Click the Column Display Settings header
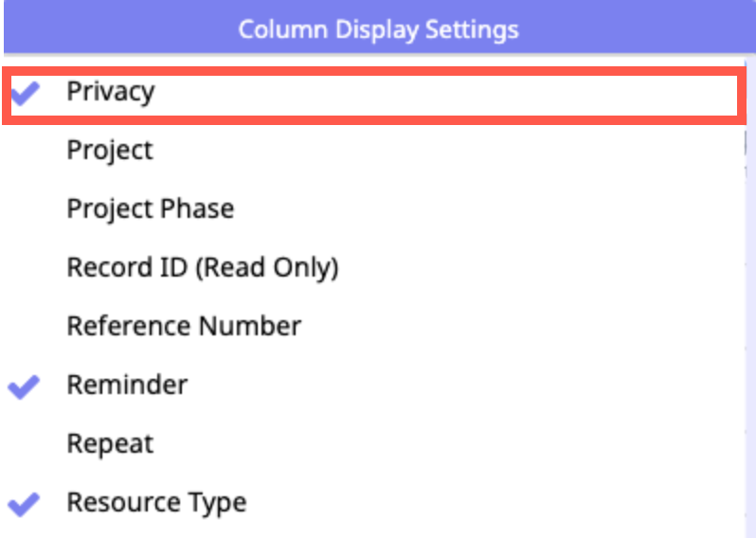This screenshot has height=538, width=756. pyautogui.click(x=378, y=29)
